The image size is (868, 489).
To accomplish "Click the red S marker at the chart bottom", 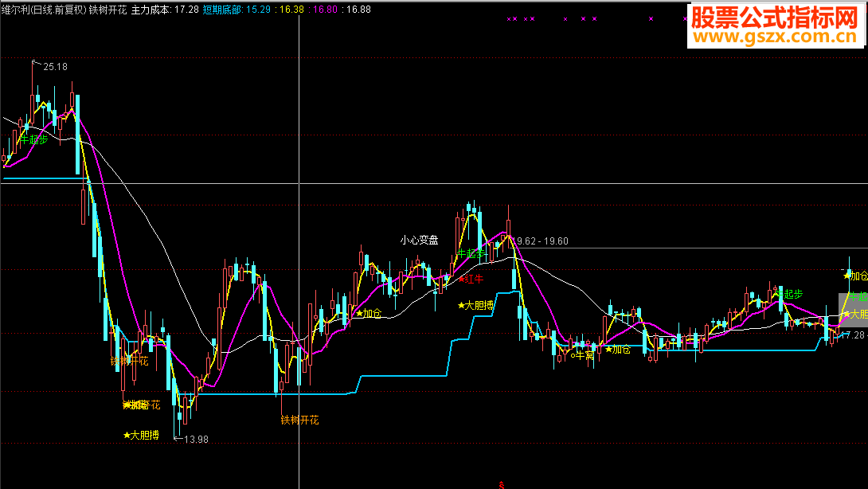I will (502, 485).
